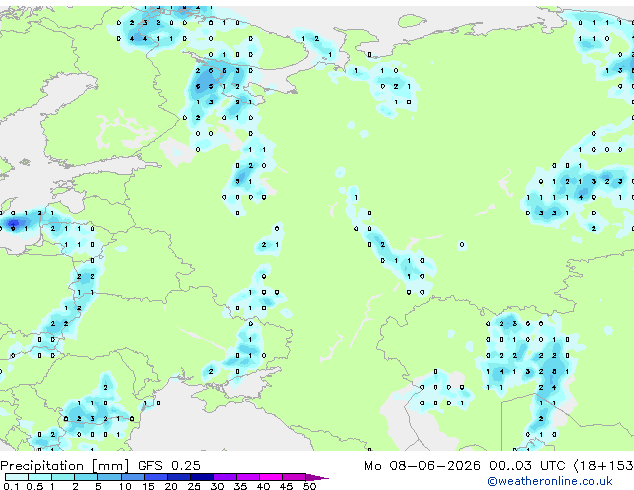Screen dimensions: 634x490
Task: Pick the 45–50 mm legend swatch
Action: 294,477
